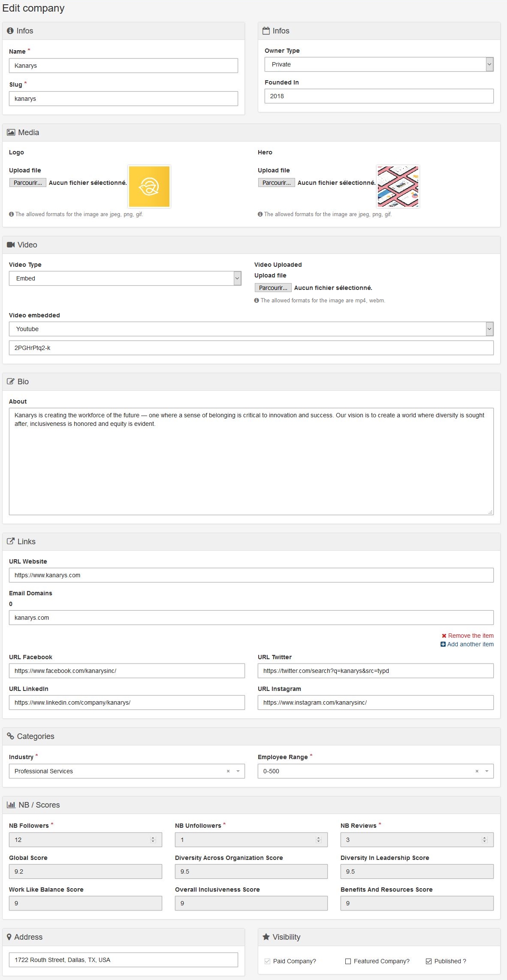Image resolution: width=507 pixels, height=980 pixels.
Task: Click the Video section camera icon
Action: pyautogui.click(x=11, y=245)
